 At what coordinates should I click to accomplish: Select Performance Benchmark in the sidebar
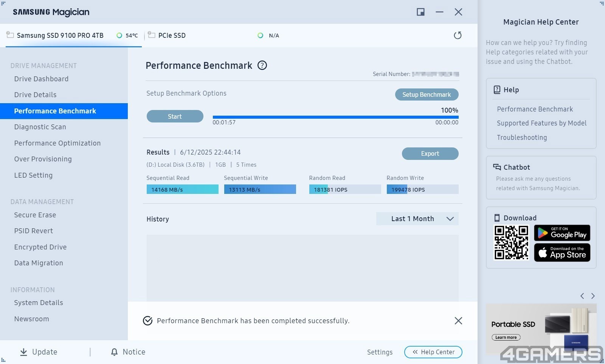(64, 111)
